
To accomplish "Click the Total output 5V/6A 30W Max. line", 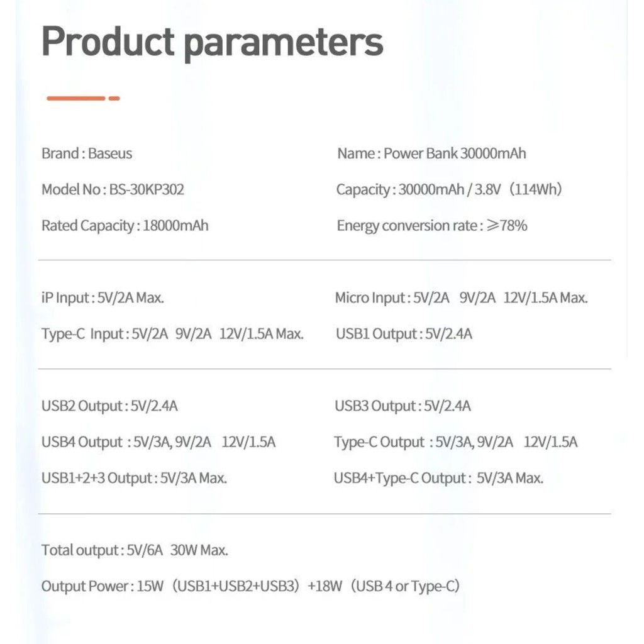I will coord(135,550).
